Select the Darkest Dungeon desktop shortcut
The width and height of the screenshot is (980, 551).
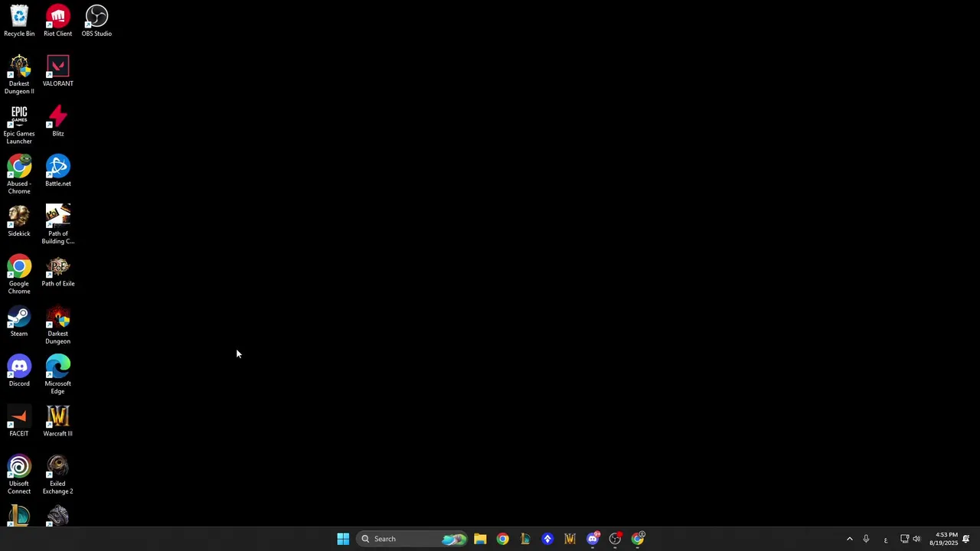pyautogui.click(x=58, y=324)
